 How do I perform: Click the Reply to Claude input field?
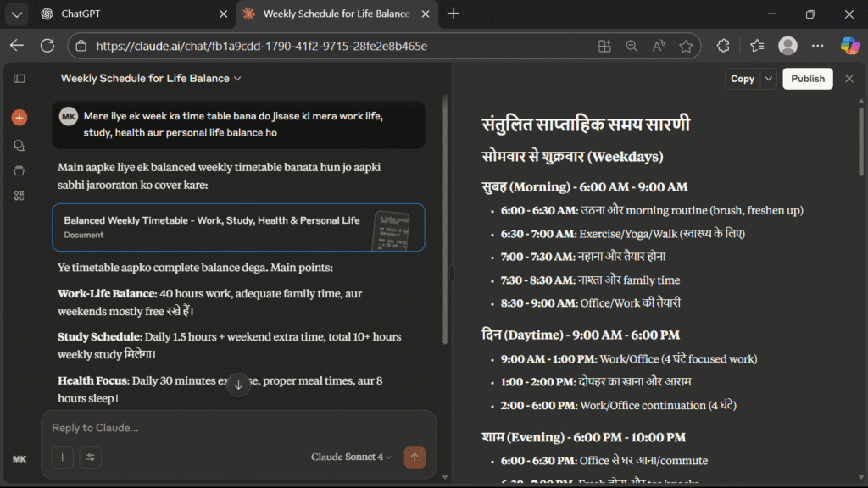pyautogui.click(x=237, y=428)
